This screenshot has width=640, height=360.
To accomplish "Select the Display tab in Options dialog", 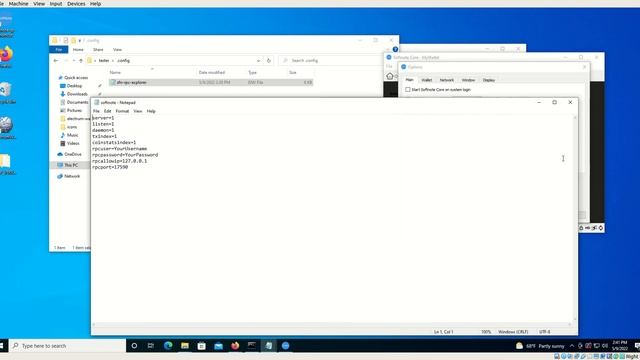I will 489,80.
